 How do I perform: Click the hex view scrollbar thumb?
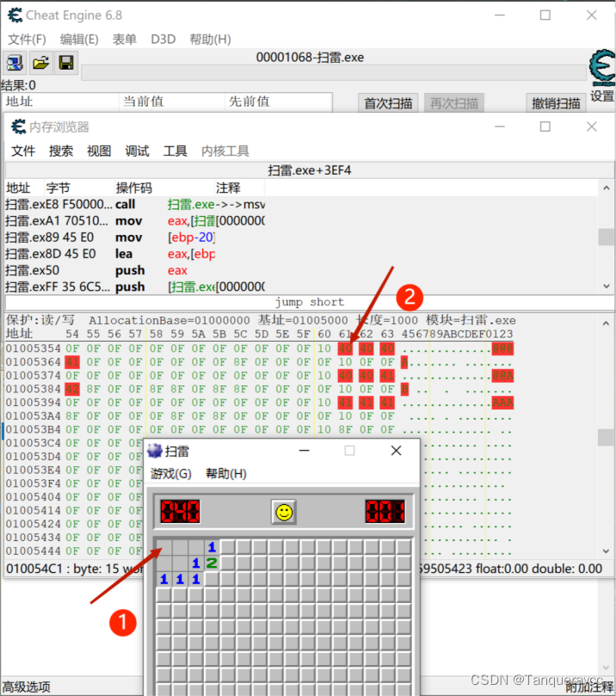tap(607, 437)
